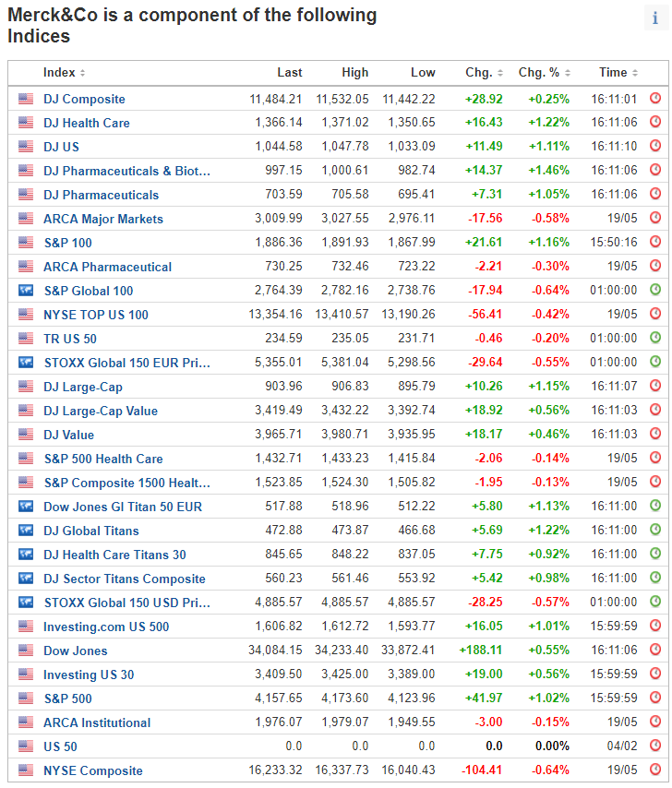Click the flag icon beside TR US 50
The width and height of the screenshot is (672, 788).
(x=25, y=339)
